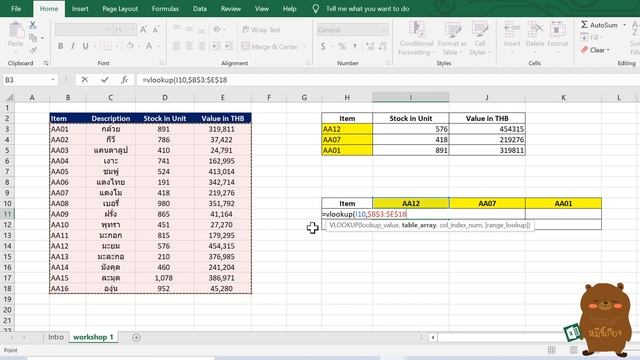640x360 pixels.
Task: Click the New Sheet plus icon
Action: coord(136,338)
